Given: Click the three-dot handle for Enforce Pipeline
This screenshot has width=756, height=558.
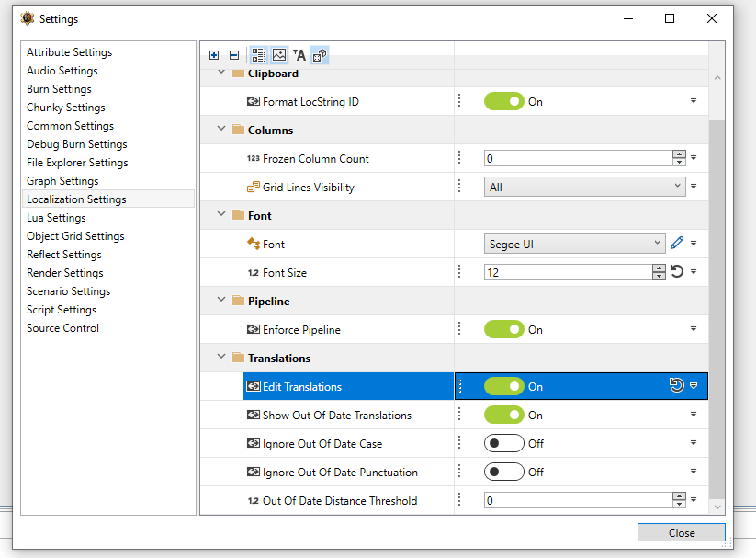Looking at the screenshot, I should (459, 329).
